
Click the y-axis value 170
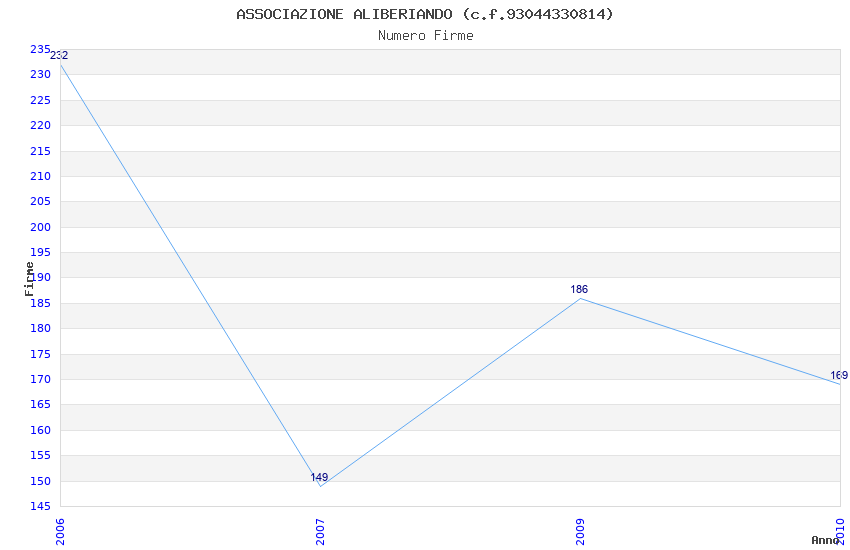[40, 379]
